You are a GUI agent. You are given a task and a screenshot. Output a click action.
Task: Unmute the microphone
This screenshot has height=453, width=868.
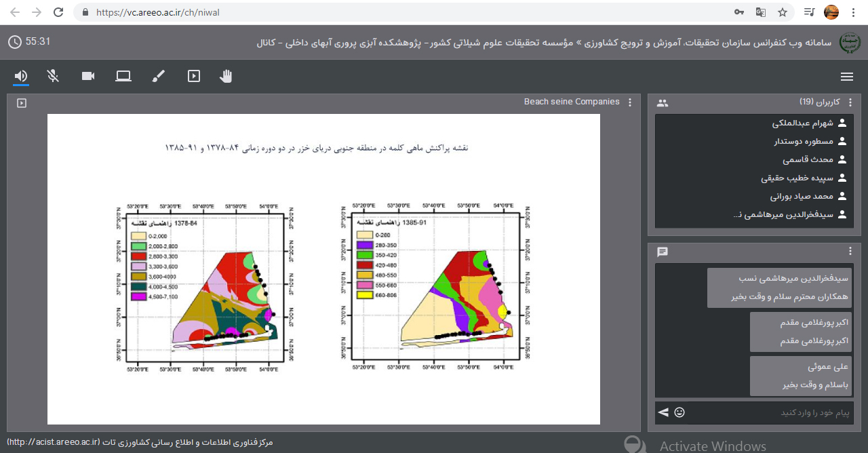point(54,76)
